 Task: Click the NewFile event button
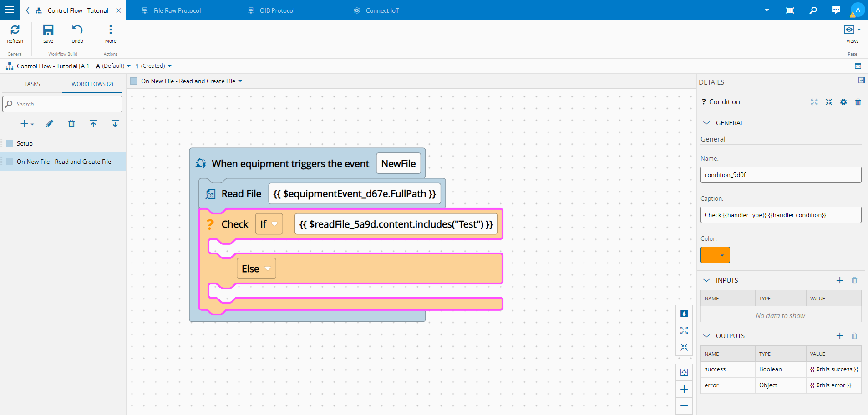click(x=398, y=163)
